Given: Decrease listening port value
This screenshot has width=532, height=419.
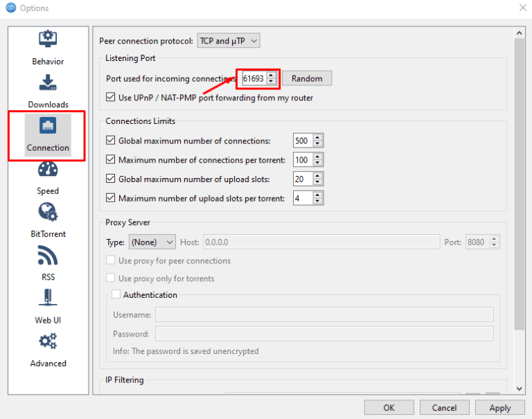Looking at the screenshot, I should tap(271, 82).
